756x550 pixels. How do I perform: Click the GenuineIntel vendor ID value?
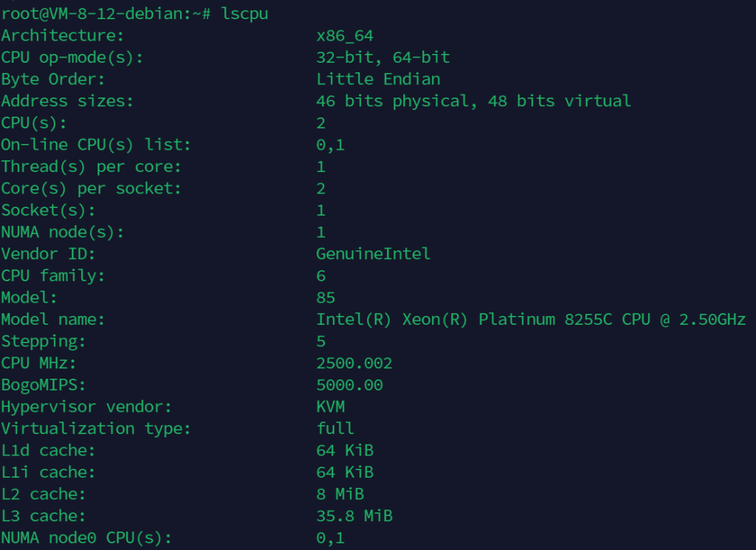(x=373, y=254)
